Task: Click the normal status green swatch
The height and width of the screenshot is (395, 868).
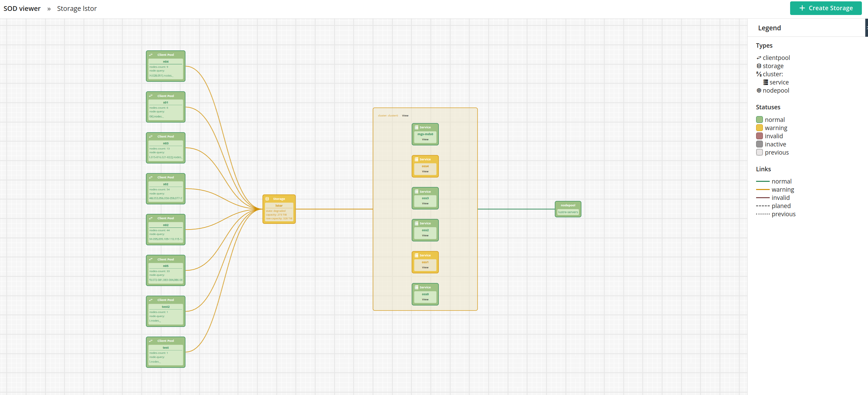Action: [759, 120]
